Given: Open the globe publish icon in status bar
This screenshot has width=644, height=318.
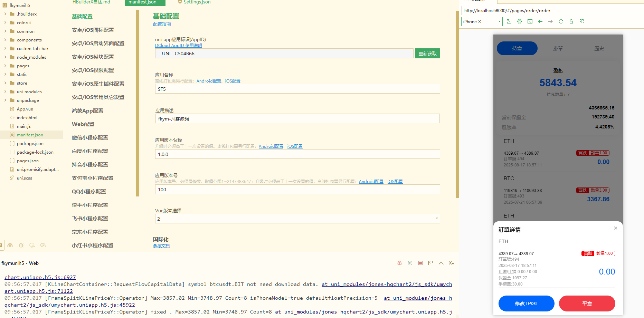Looking at the screenshot, I should point(43,245).
